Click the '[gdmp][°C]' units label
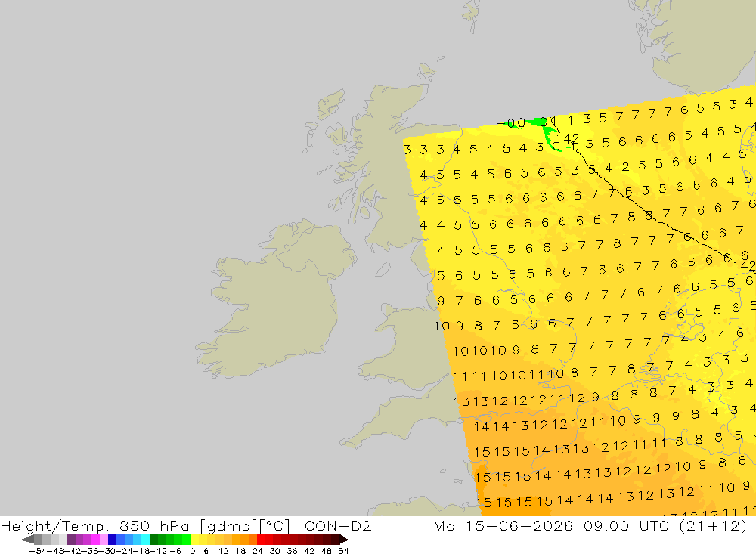Image resolution: width=756 pixels, height=554 pixels. point(245,525)
